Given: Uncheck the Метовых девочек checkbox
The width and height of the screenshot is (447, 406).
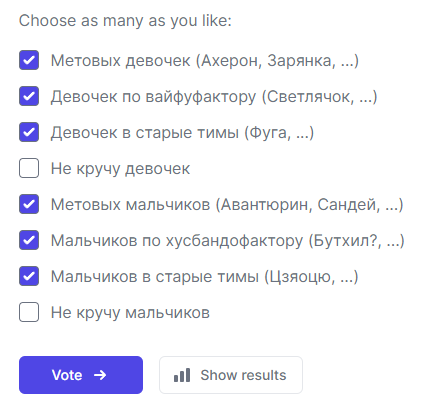Looking at the screenshot, I should (29, 60).
